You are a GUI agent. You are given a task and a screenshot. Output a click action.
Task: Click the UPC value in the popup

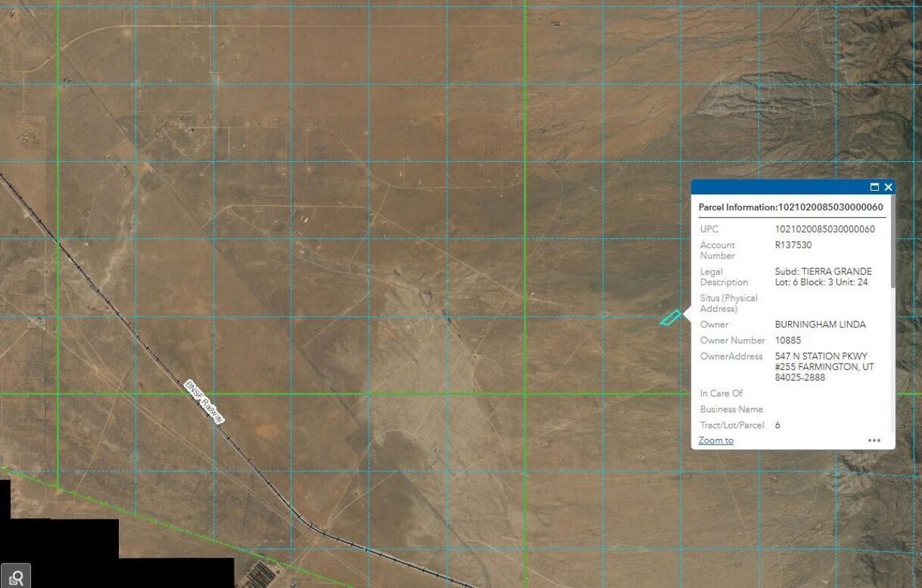coord(824,230)
